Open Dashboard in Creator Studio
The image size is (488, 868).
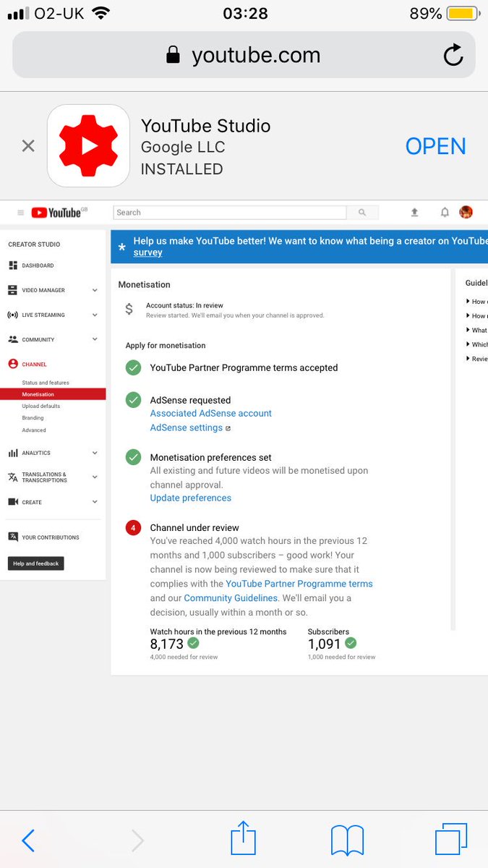(x=38, y=265)
